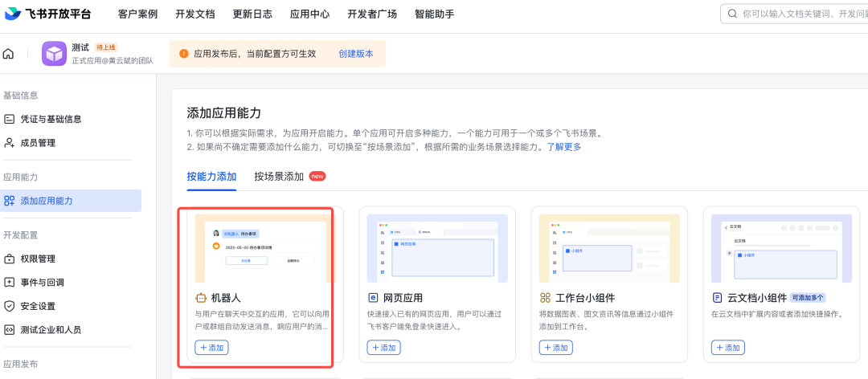Click the 开发配置 section label

(20, 235)
